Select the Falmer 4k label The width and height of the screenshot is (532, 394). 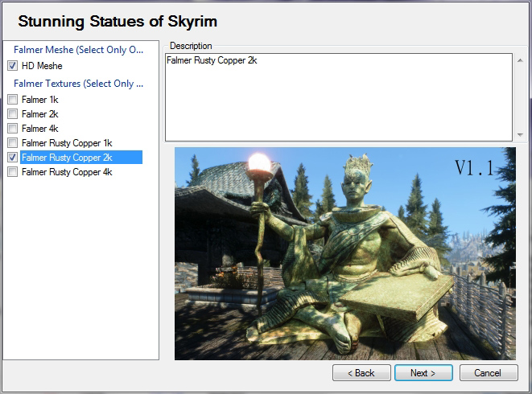40,129
